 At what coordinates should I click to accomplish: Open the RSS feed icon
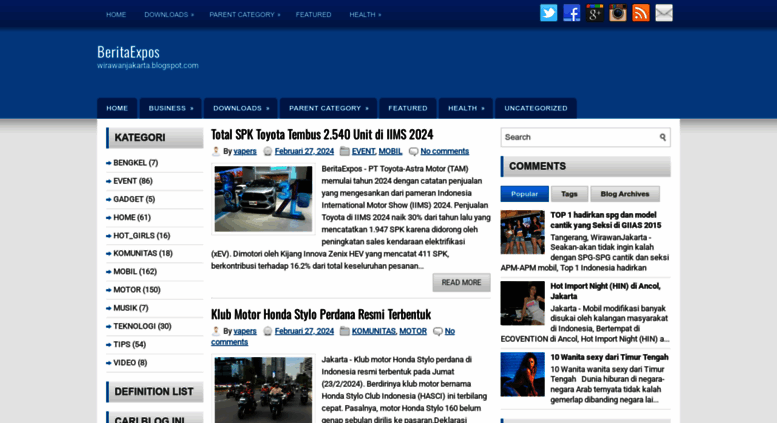(641, 13)
